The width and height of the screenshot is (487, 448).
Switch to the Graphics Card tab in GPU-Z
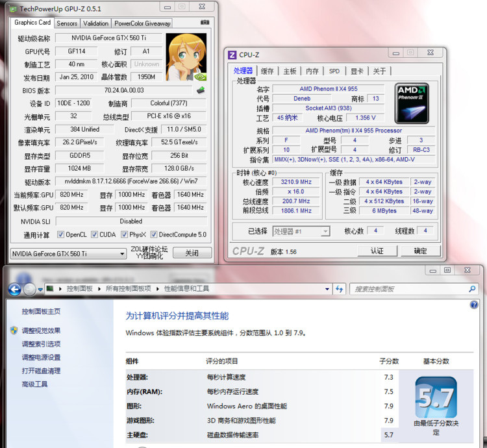click(x=32, y=23)
